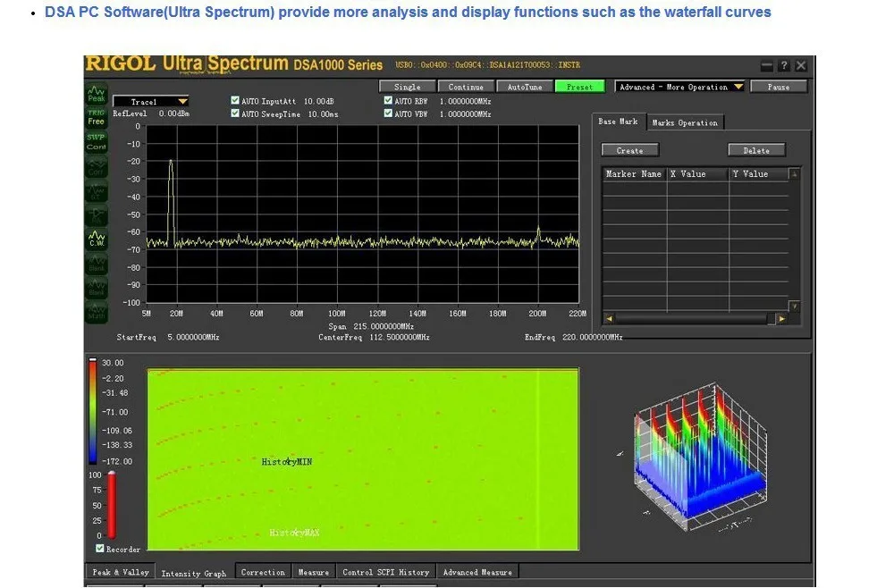Screen dimensions: 894x588
Task: Click the Peak icon in the left sidebar
Action: (97, 94)
